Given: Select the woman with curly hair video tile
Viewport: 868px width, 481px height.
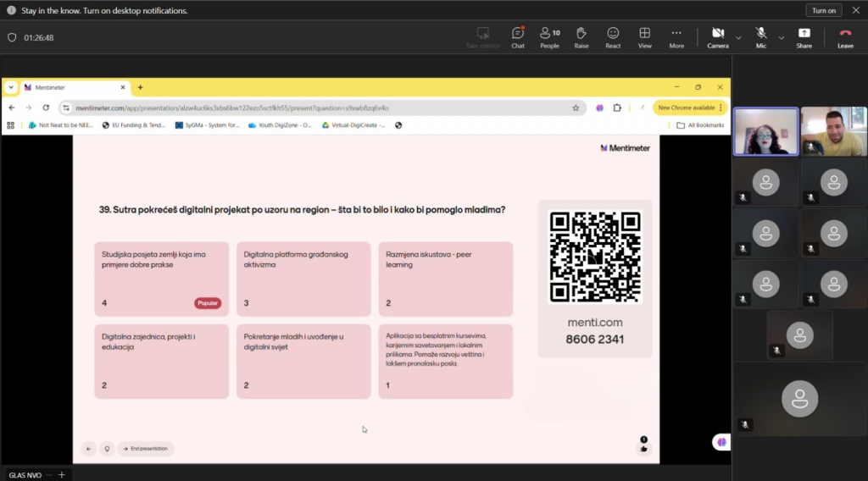Looking at the screenshot, I should click(765, 131).
